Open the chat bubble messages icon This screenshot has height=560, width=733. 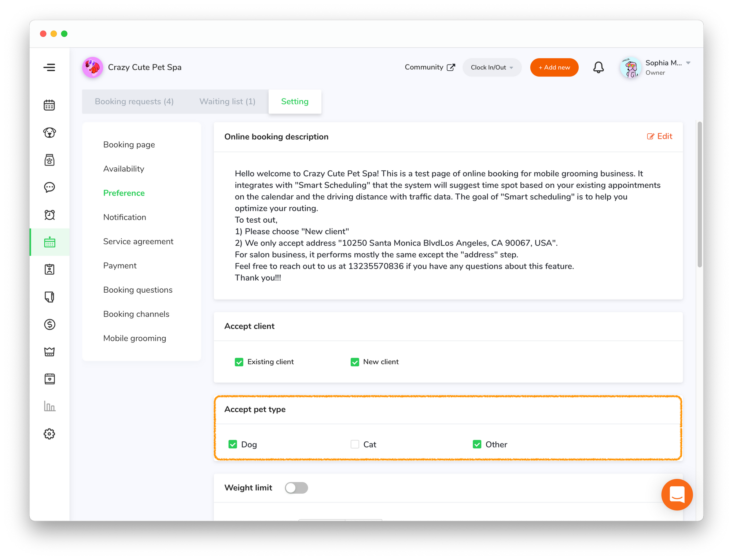[49, 188]
